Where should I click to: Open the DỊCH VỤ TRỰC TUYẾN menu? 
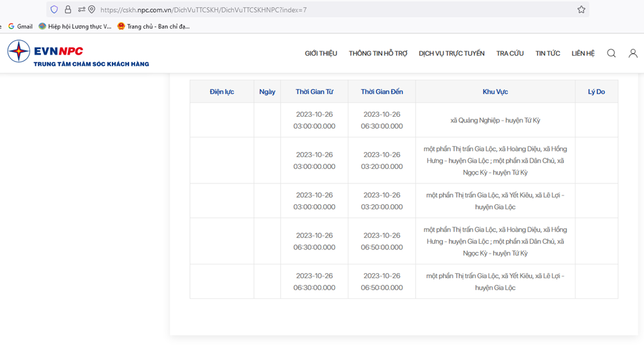click(x=452, y=53)
